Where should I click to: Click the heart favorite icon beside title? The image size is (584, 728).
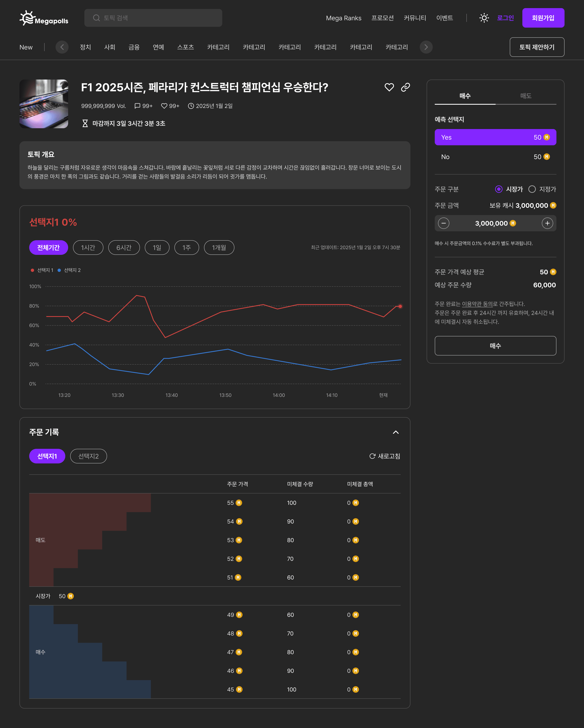(389, 87)
